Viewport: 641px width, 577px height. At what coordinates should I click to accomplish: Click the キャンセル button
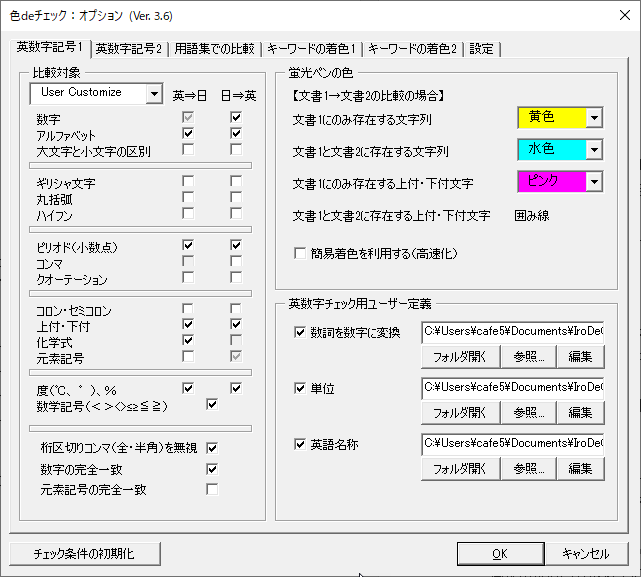coord(585,553)
